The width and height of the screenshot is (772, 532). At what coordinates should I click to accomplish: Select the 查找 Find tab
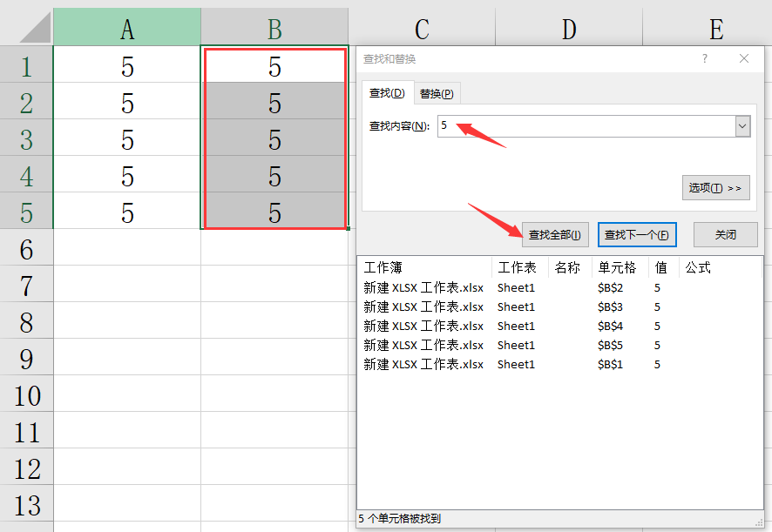click(x=387, y=93)
